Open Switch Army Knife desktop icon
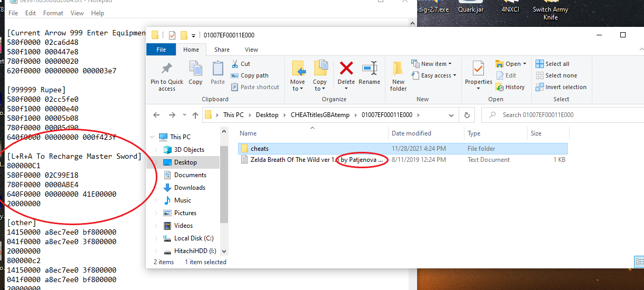Image resolution: width=644 pixels, height=290 pixels. point(550,12)
